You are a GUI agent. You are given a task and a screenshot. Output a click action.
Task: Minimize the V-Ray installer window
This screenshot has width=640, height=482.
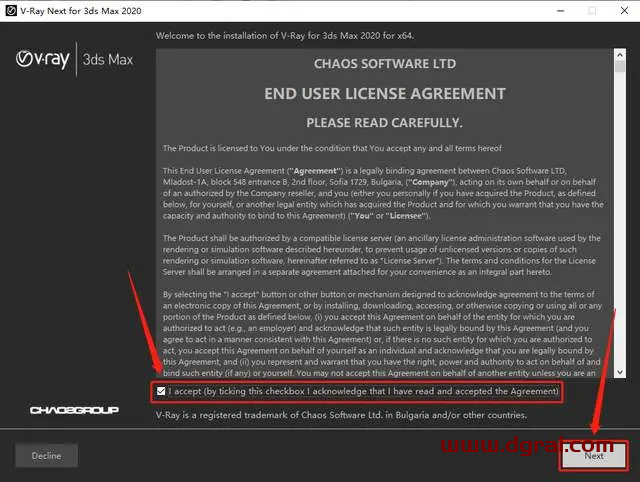coord(561,11)
